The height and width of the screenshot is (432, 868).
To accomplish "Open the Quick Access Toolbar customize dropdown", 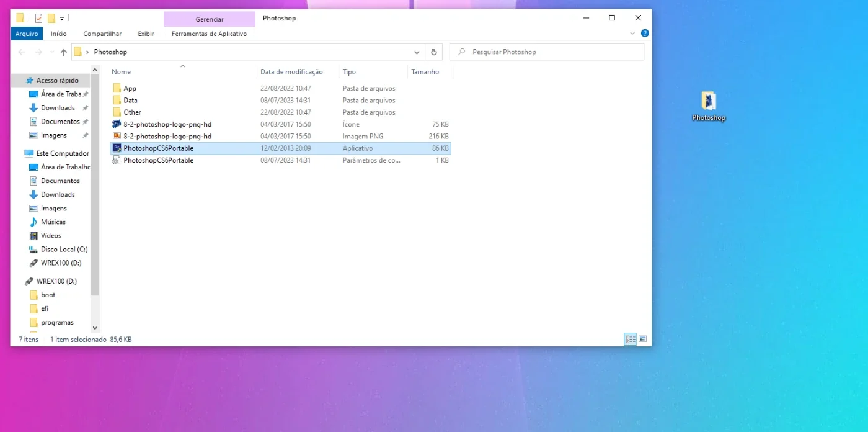I will (62, 19).
